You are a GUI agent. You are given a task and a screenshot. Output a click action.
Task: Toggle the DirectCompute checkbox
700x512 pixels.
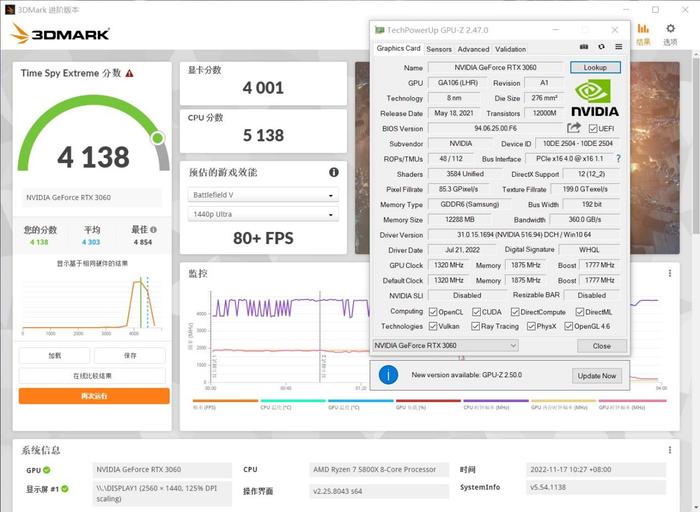tap(515, 312)
